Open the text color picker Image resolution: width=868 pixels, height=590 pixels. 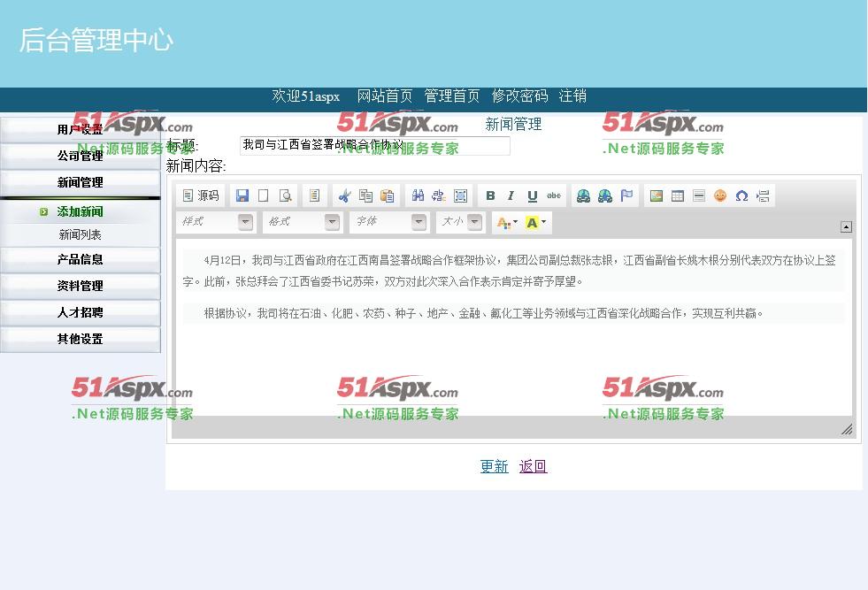point(507,223)
